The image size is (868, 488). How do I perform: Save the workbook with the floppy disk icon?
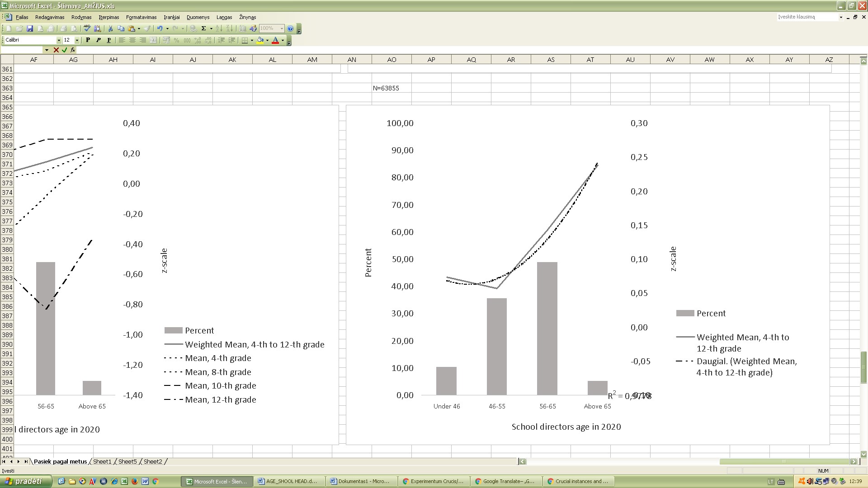[30, 28]
